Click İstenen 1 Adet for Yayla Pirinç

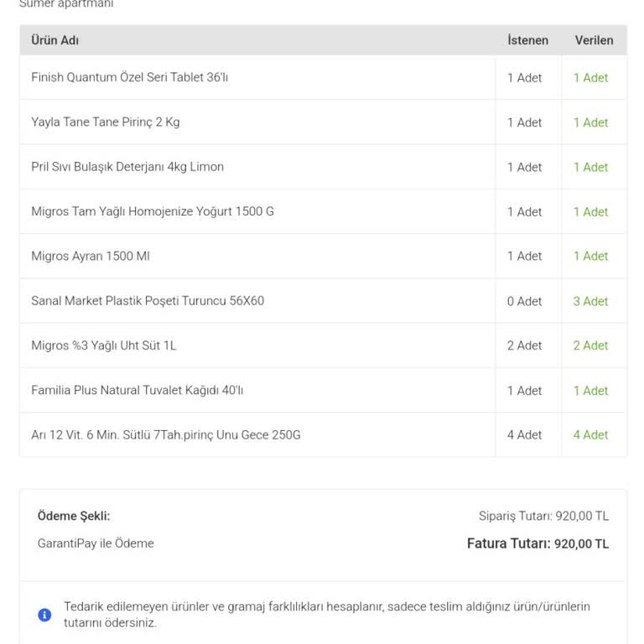click(x=524, y=122)
